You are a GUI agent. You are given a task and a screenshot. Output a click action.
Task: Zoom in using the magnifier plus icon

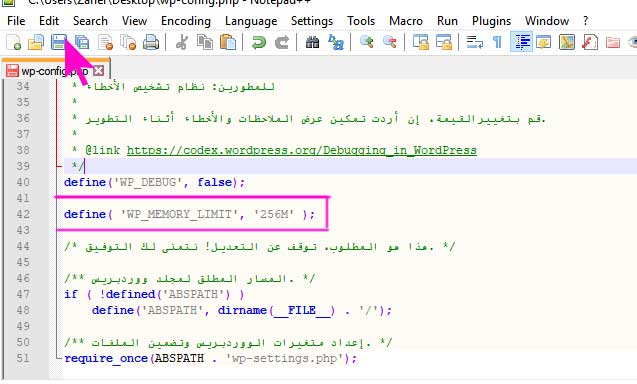pyautogui.click(x=366, y=42)
